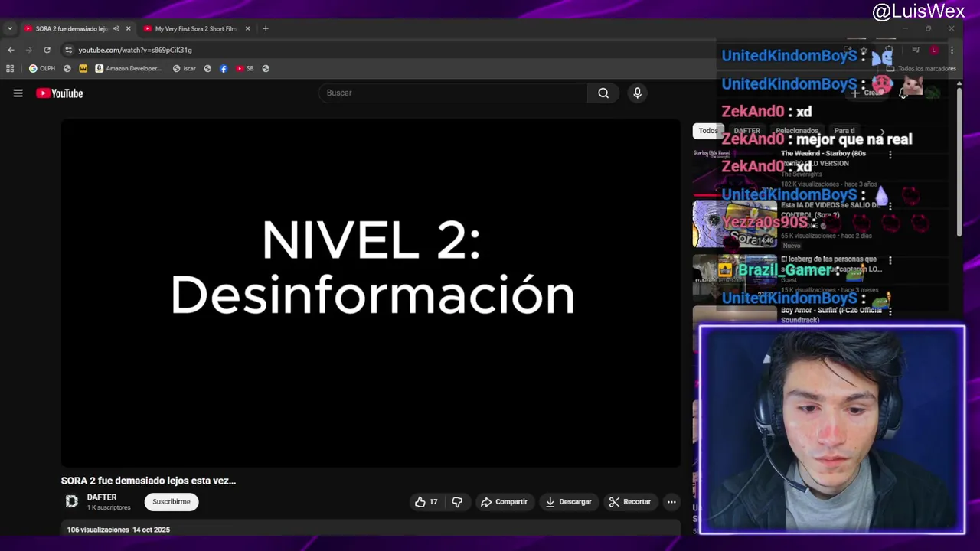This screenshot has width=980, height=551.
Task: Select the Relacionados filter chip
Action: click(x=797, y=131)
